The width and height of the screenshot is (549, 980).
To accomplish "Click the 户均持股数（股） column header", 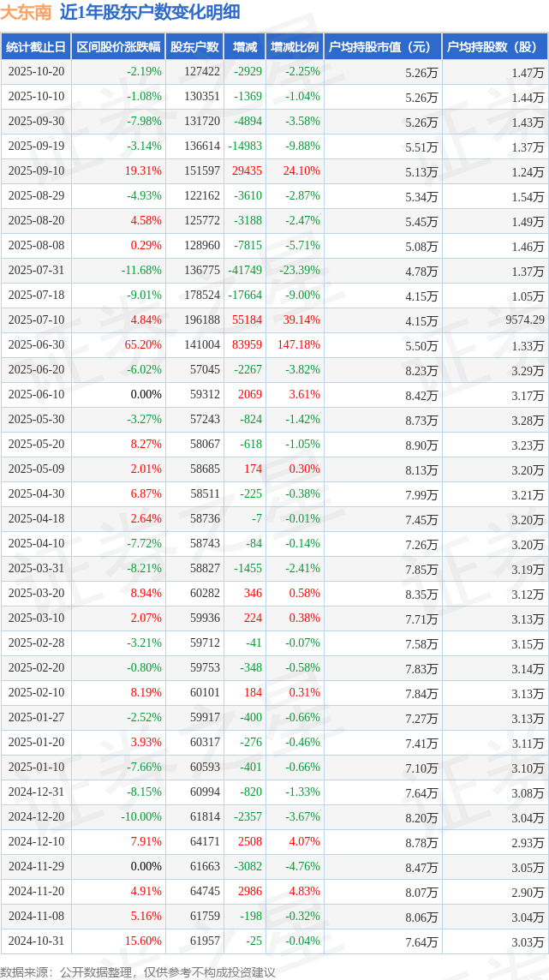I will coord(495,47).
